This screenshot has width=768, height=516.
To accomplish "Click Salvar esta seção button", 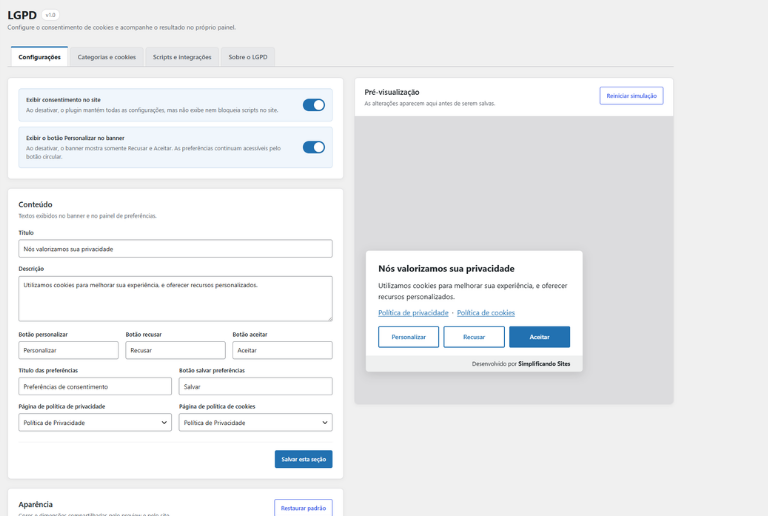I will point(303,459).
